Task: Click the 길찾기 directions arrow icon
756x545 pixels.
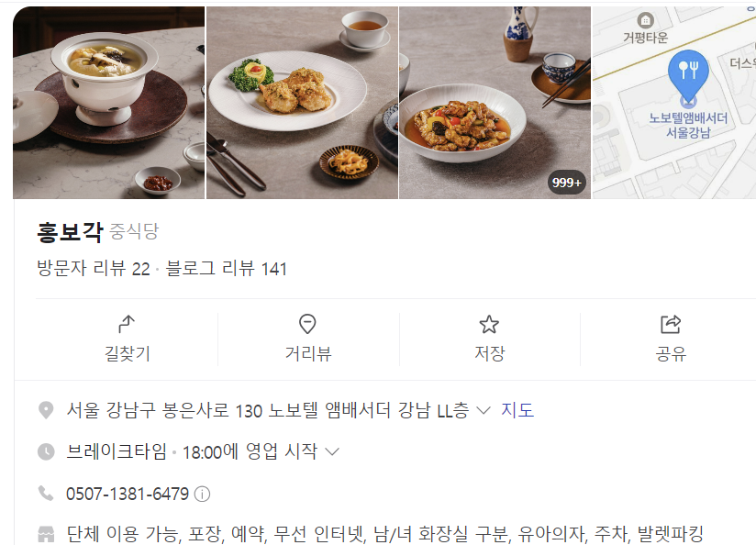Action: pyautogui.click(x=127, y=324)
